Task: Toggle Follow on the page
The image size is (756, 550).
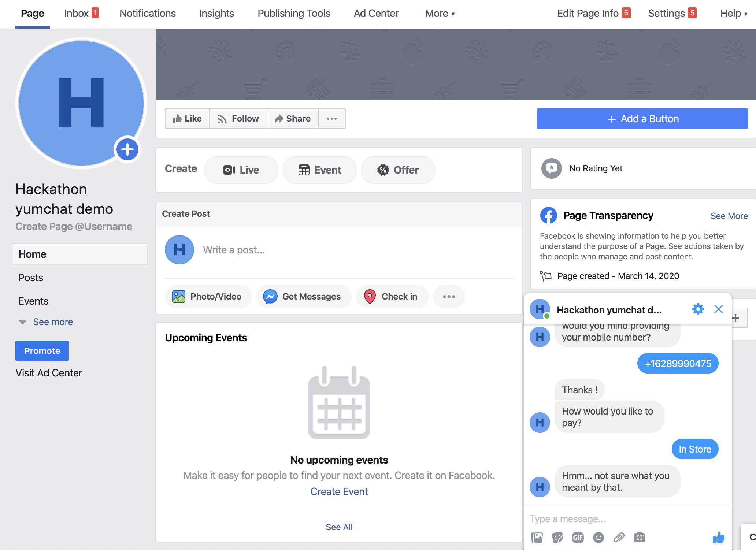Action: 238,119
